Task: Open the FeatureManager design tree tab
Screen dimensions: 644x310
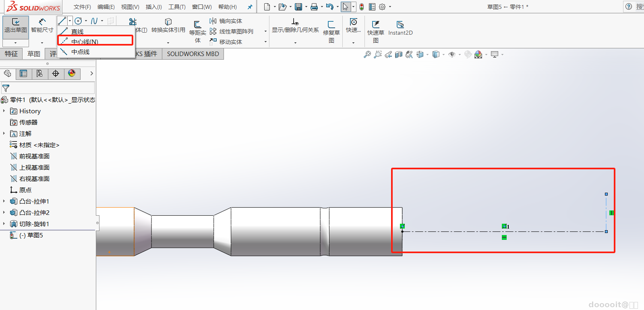Action: (8, 73)
